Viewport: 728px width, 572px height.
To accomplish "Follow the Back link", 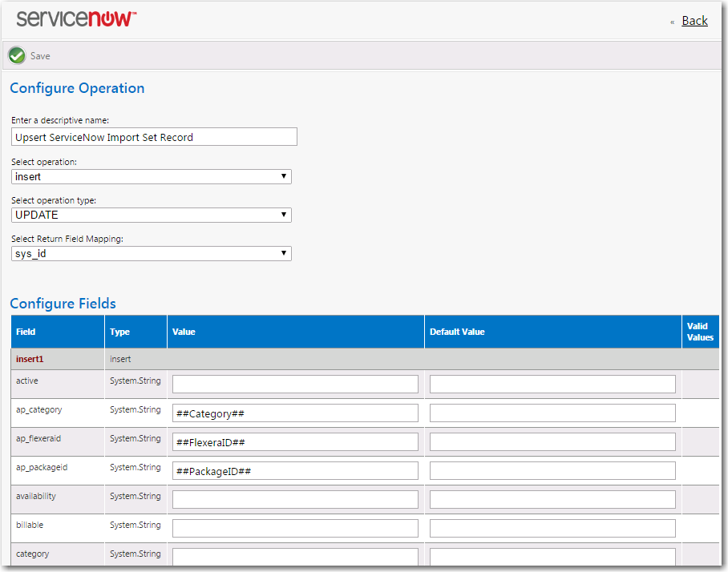I will tap(694, 21).
